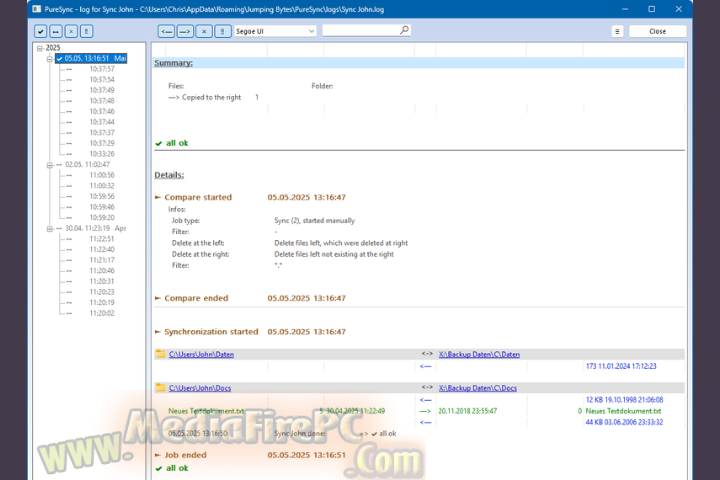Open the 11:22:51 log entry

[102, 239]
